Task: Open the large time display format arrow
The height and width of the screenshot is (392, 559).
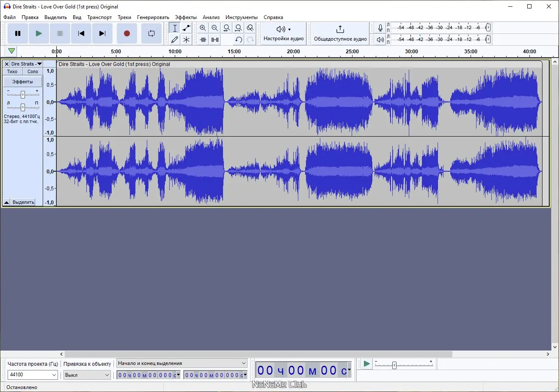Action: click(349, 370)
